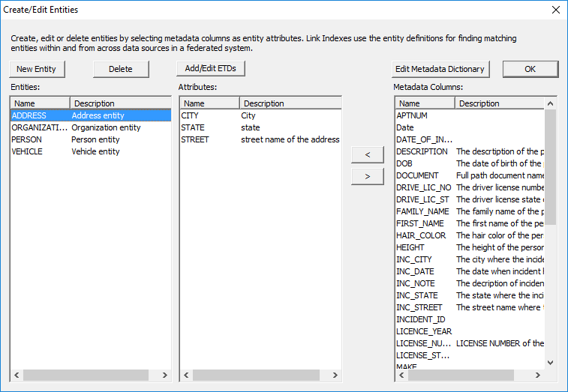Open the Edit Metadata Dictionary button

pos(440,69)
